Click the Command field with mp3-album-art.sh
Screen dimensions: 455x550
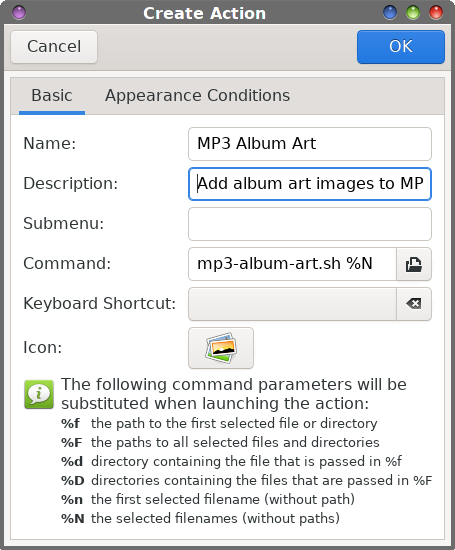(292, 264)
